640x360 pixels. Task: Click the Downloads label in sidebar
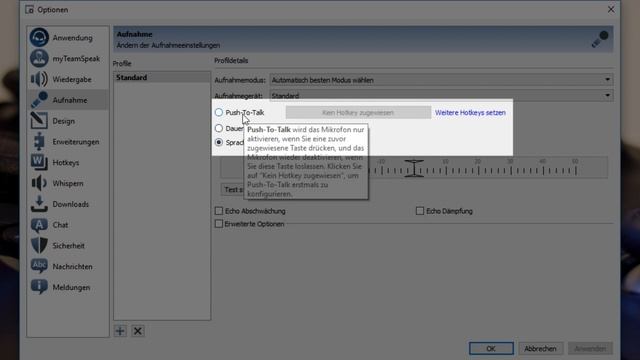tap(70, 204)
